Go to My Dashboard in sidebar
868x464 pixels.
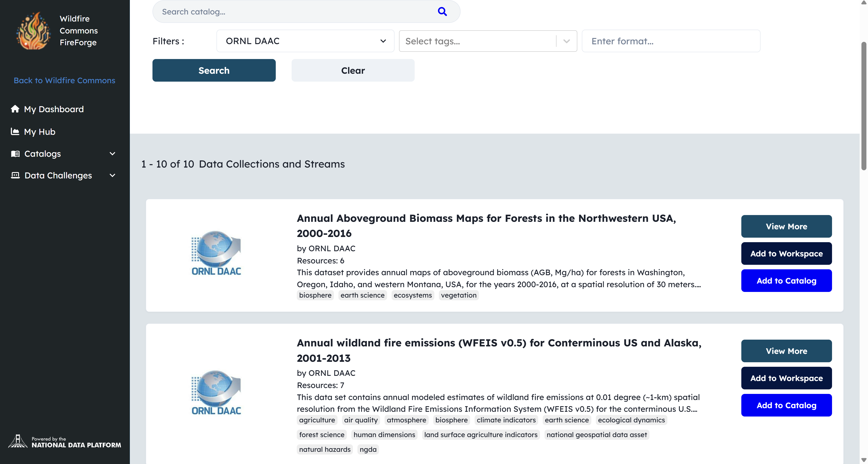54,109
